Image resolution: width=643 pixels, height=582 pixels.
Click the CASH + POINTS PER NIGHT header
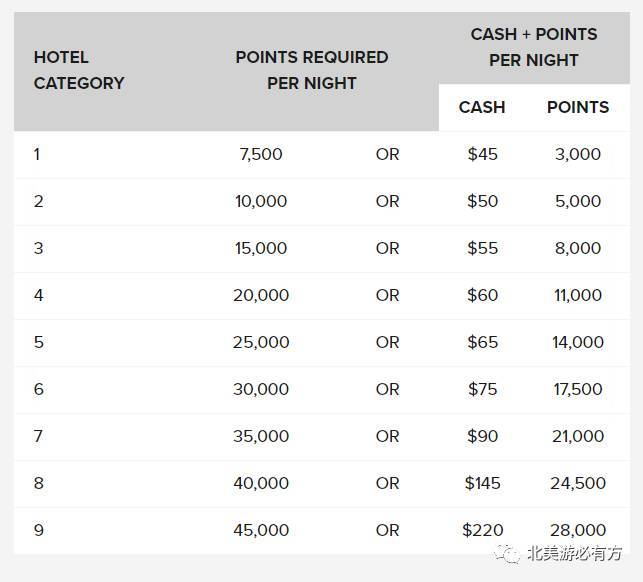point(534,47)
